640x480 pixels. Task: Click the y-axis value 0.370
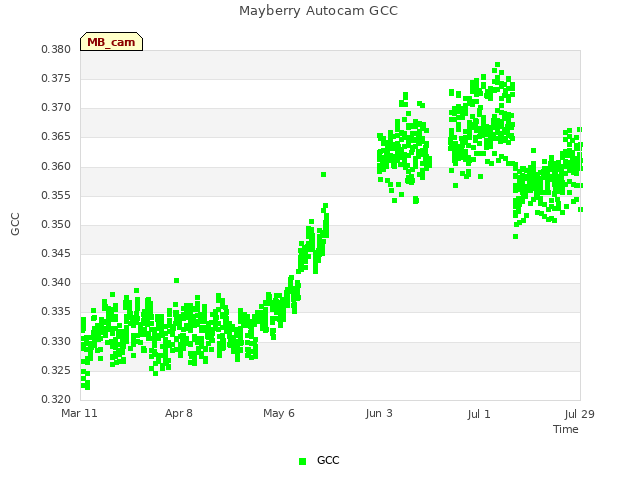tap(56, 108)
